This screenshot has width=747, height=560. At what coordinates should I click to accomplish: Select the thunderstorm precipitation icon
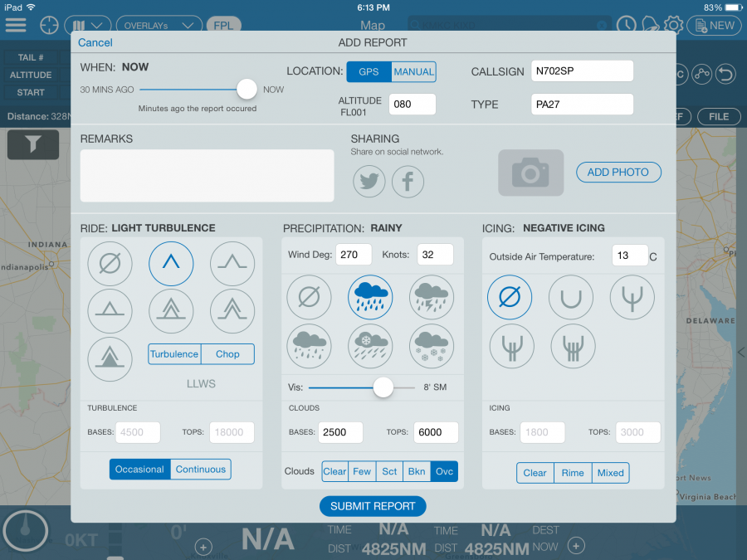[x=432, y=297]
